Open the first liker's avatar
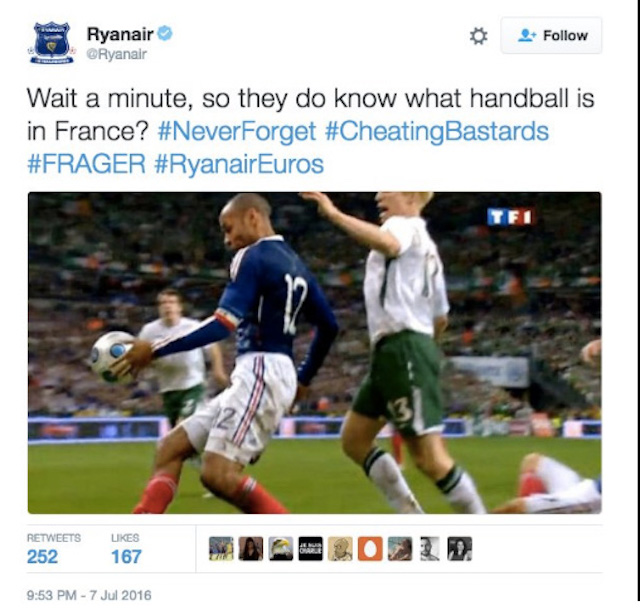 pyautogui.click(x=221, y=548)
